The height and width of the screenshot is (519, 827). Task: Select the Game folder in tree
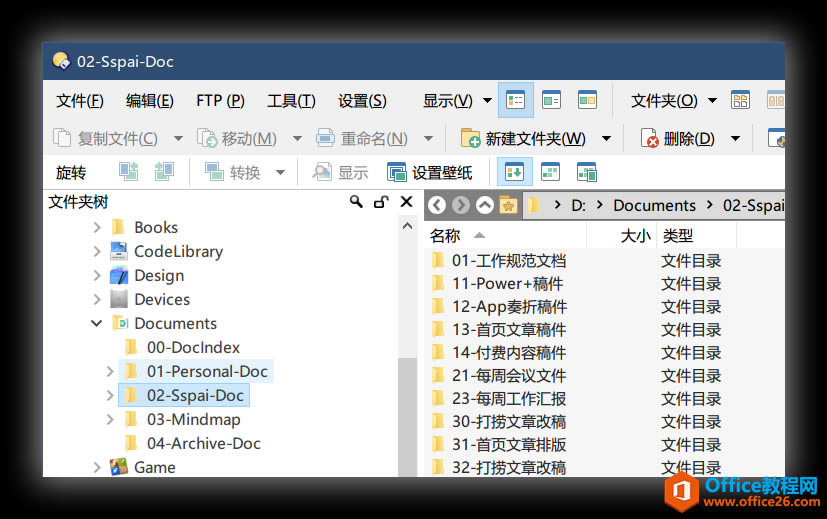(155, 467)
